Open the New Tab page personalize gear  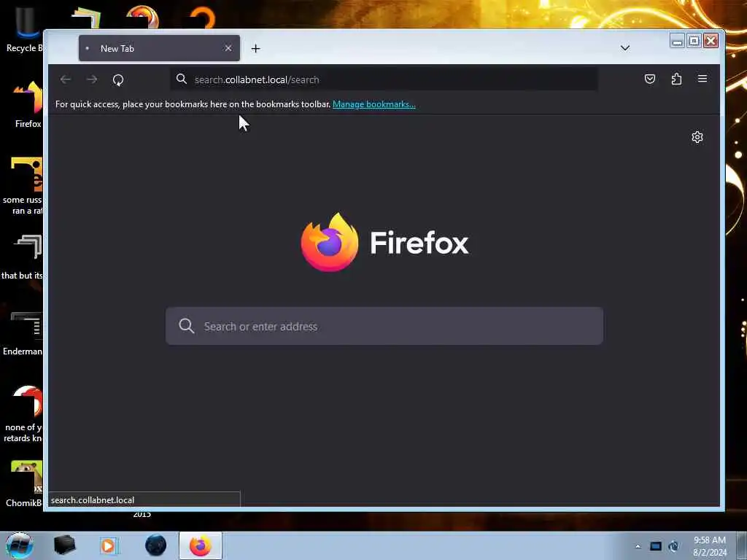(697, 137)
